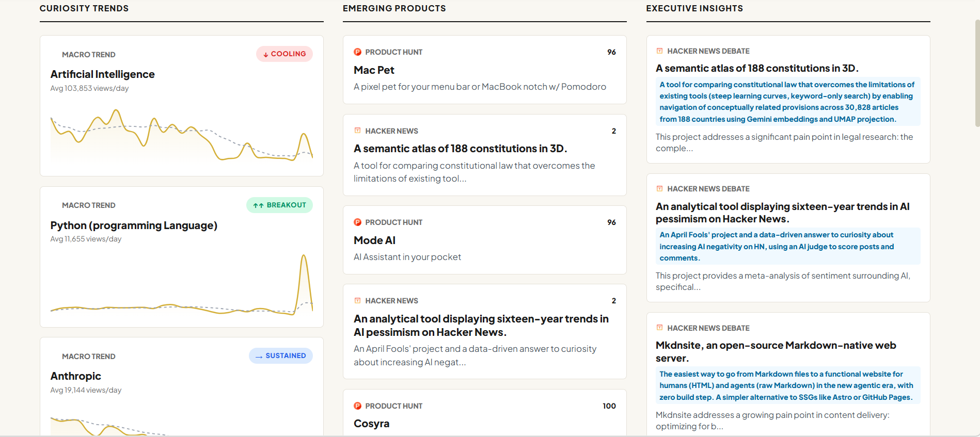Click Hacker News Debate icon above Mkdnsite insight
The height and width of the screenshot is (437, 980).
coord(659,328)
